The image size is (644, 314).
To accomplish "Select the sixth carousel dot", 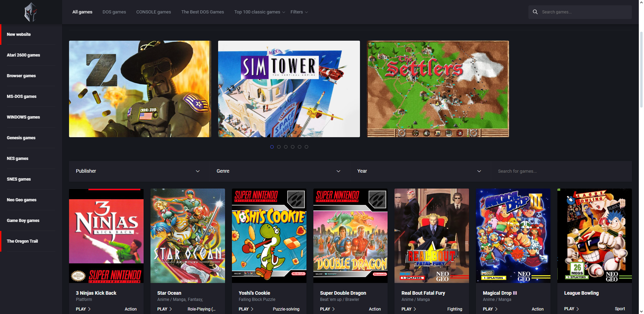I will (x=306, y=147).
